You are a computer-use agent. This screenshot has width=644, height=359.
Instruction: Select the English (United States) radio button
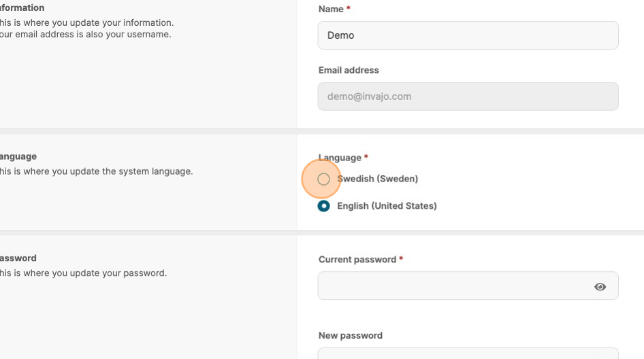coord(323,206)
